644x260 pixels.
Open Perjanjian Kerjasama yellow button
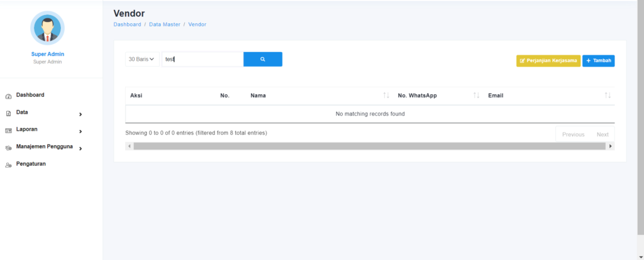pyautogui.click(x=548, y=61)
